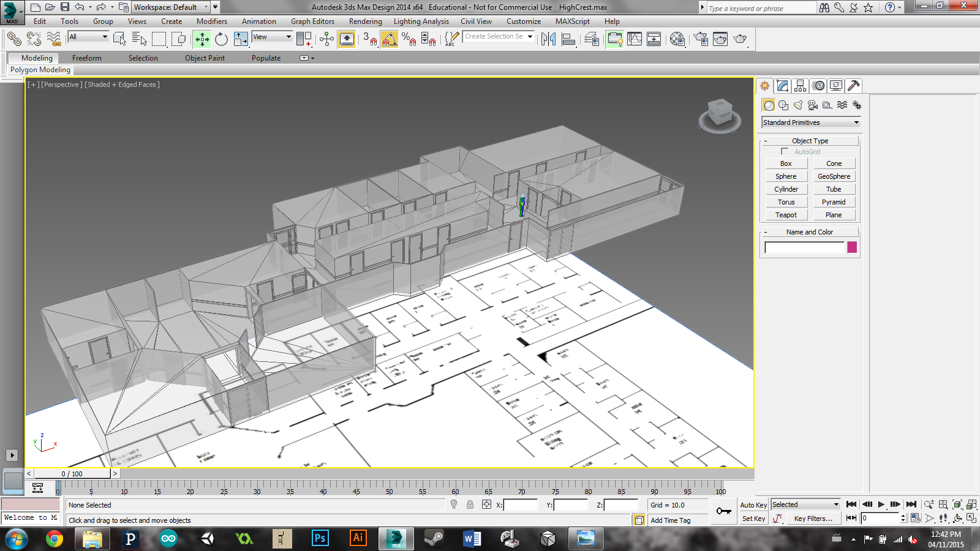Select the Rotate tool in toolbar
The width and height of the screenshot is (980, 551).
221,39
